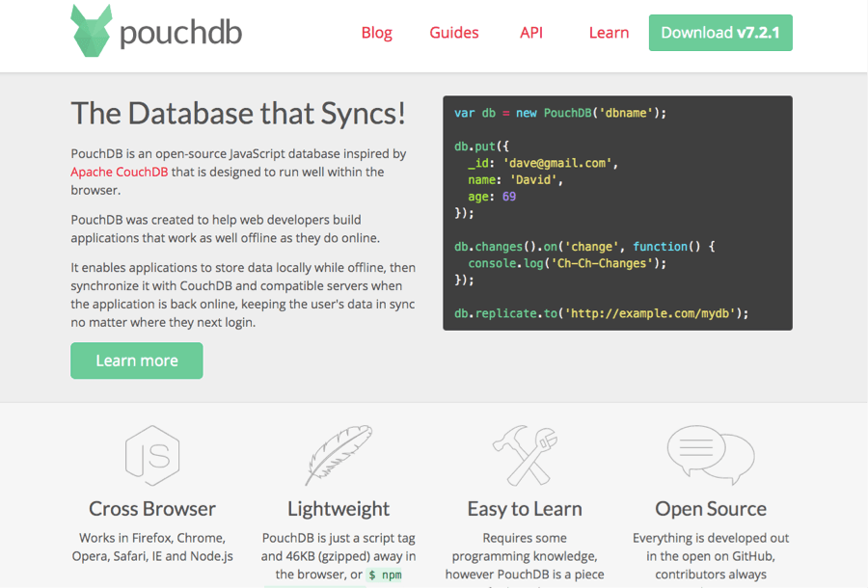This screenshot has width=868, height=588.
Task: Follow the Apache CouchDB link
Action: click(118, 171)
